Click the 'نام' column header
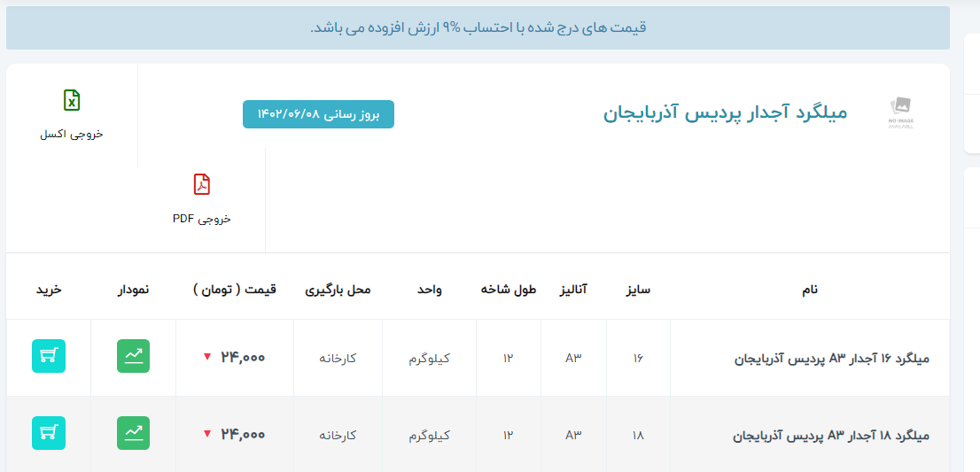The width and height of the screenshot is (980, 472). click(x=809, y=290)
